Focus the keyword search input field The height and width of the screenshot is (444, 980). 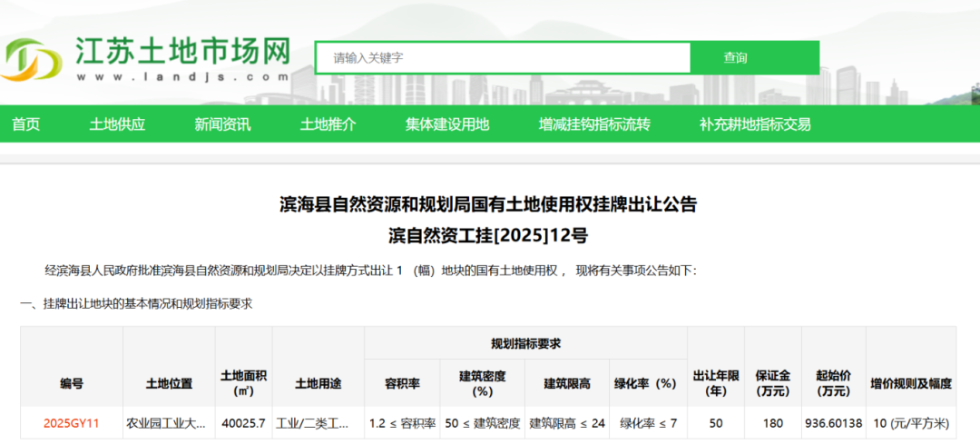502,57
